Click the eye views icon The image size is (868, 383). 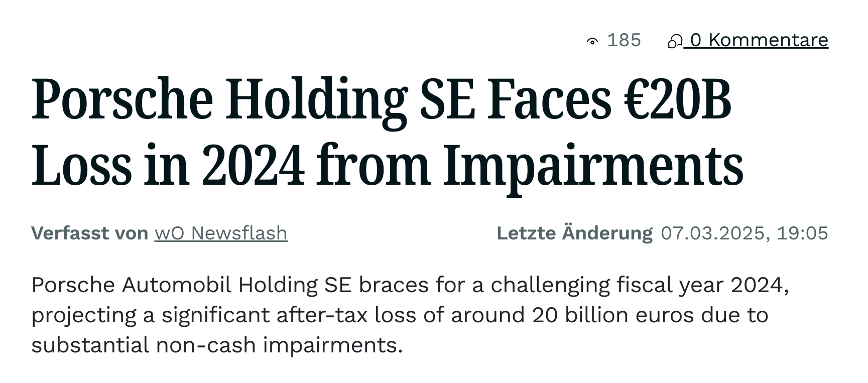point(592,41)
